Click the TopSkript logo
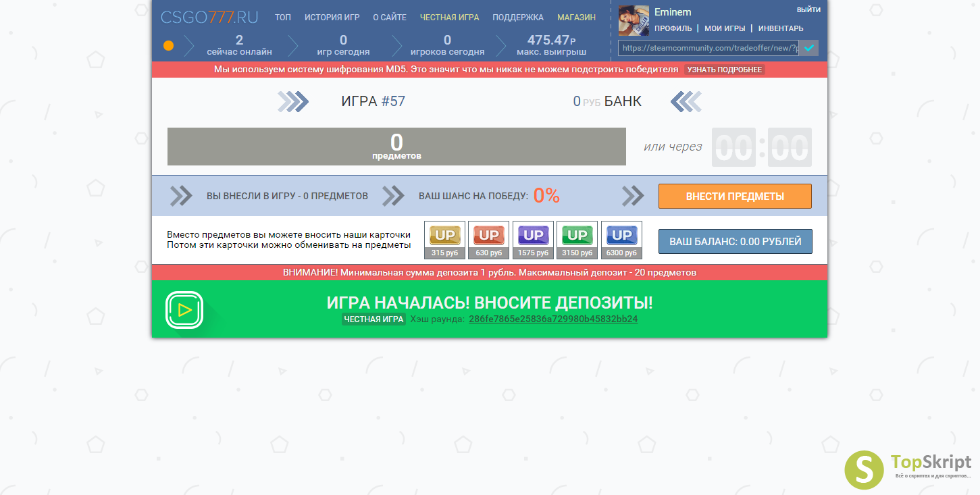980x495 pixels. (x=908, y=469)
